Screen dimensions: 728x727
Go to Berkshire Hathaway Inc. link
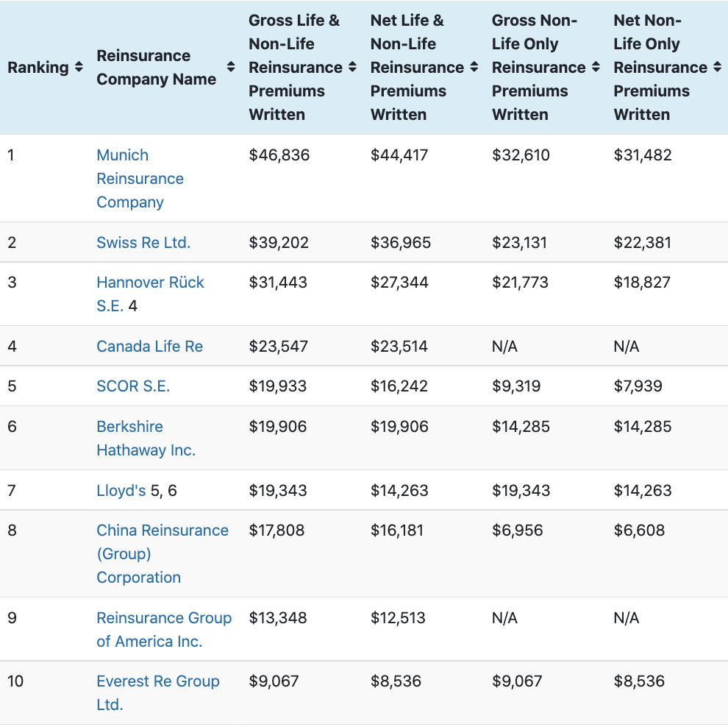point(146,439)
